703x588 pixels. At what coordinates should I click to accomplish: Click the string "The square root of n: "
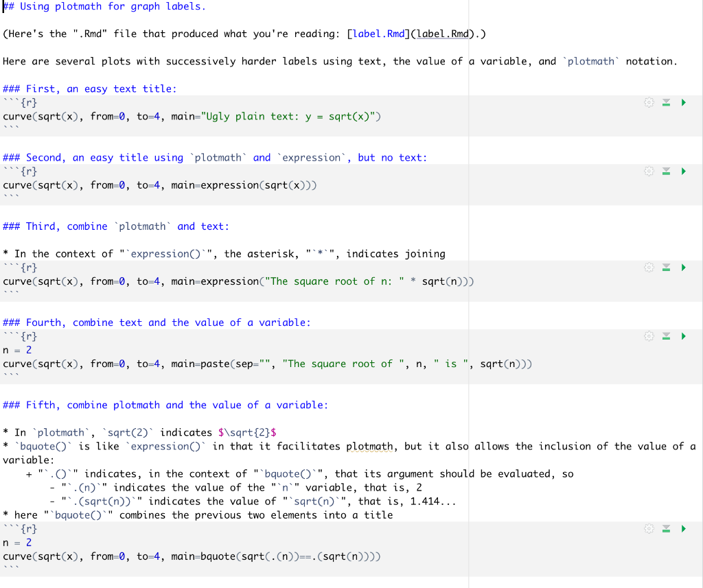[334, 281]
